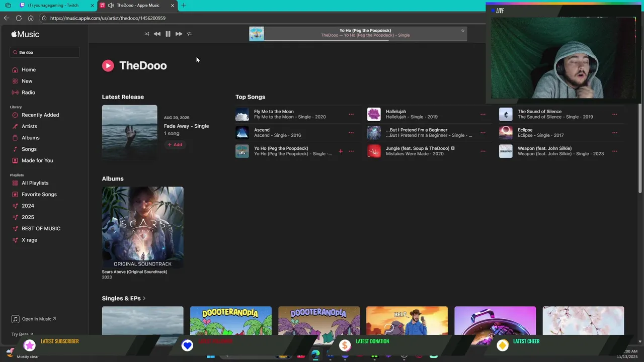The width and height of the screenshot is (644, 362).
Task: Open a new browser tab
Action: click(184, 5)
